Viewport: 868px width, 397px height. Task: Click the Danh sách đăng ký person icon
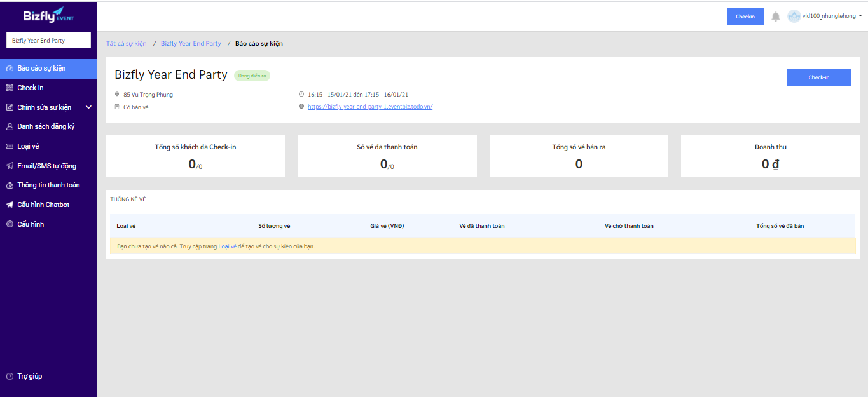coord(10,126)
